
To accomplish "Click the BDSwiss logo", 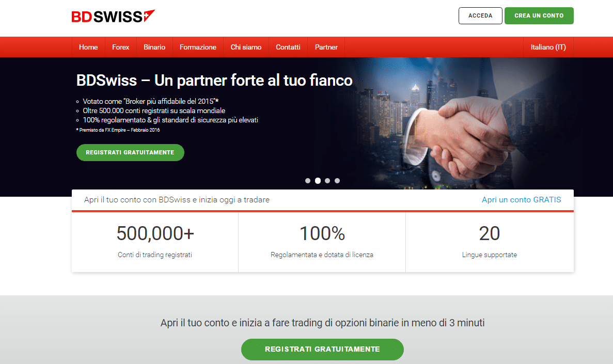I will (113, 16).
